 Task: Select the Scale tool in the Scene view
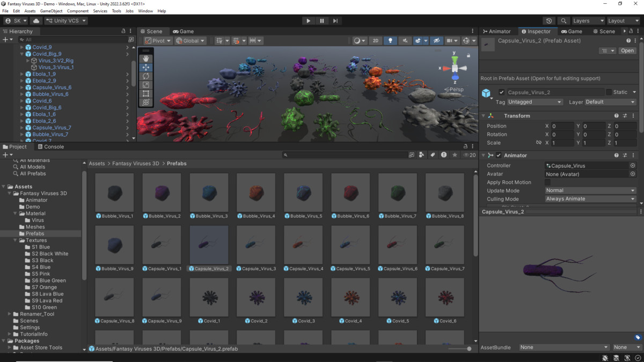[x=145, y=84]
